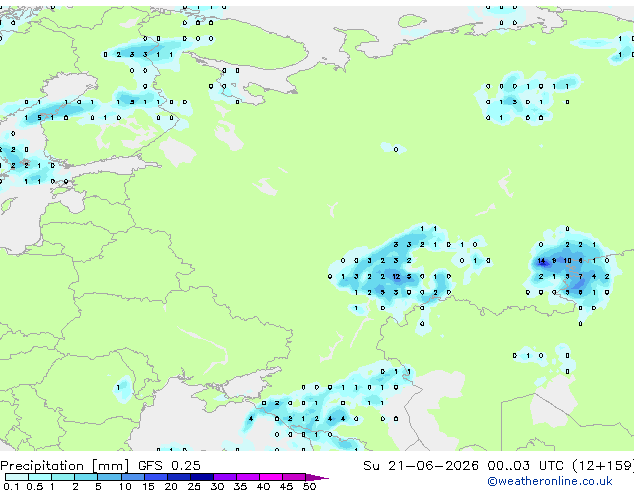The width and height of the screenshot is (634, 490).
Task: Select the 5 to 10 legend swatch
Action: pyautogui.click(x=109, y=477)
